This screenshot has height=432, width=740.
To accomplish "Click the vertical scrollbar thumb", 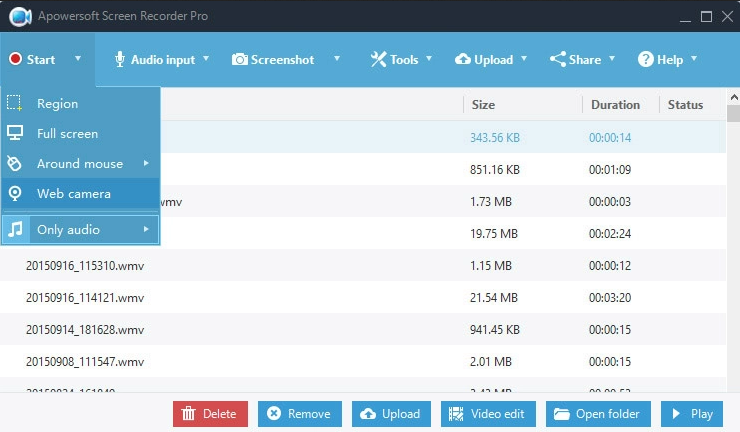I will coord(734,114).
